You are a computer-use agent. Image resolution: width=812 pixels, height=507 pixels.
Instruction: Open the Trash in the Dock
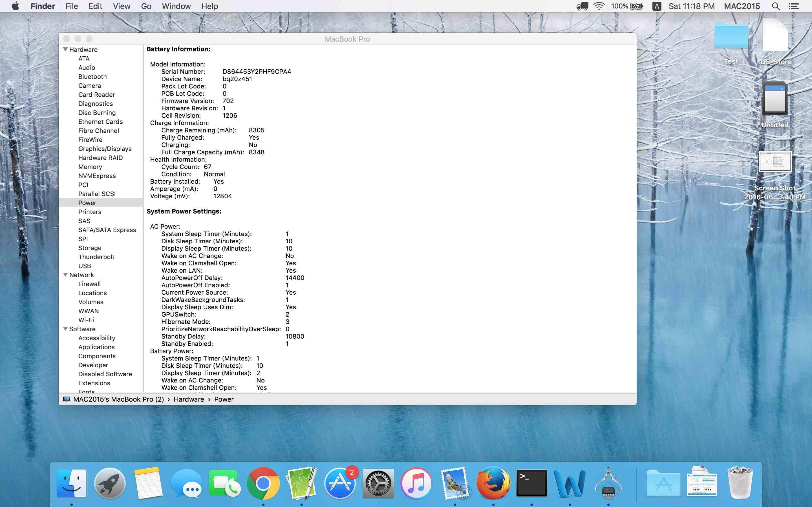click(x=740, y=483)
